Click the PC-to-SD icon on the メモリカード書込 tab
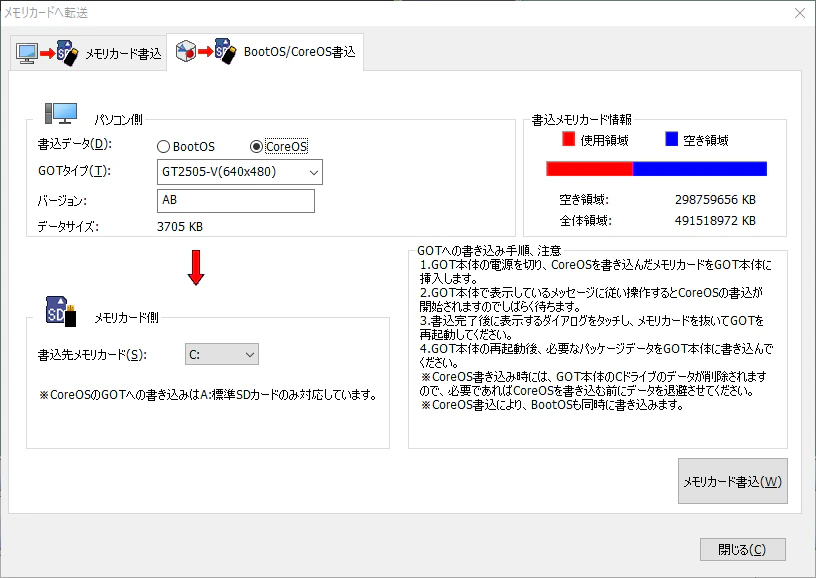 47,53
